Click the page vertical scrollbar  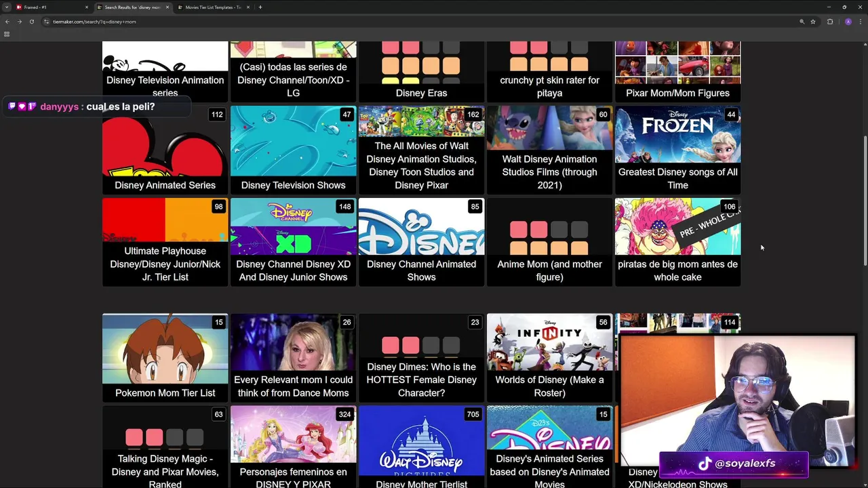[x=865, y=200]
